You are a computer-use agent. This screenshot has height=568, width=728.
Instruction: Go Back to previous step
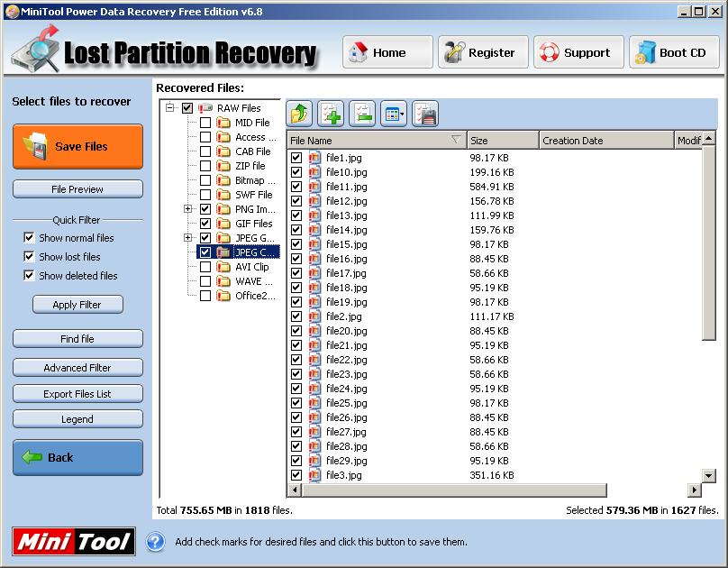click(78, 457)
